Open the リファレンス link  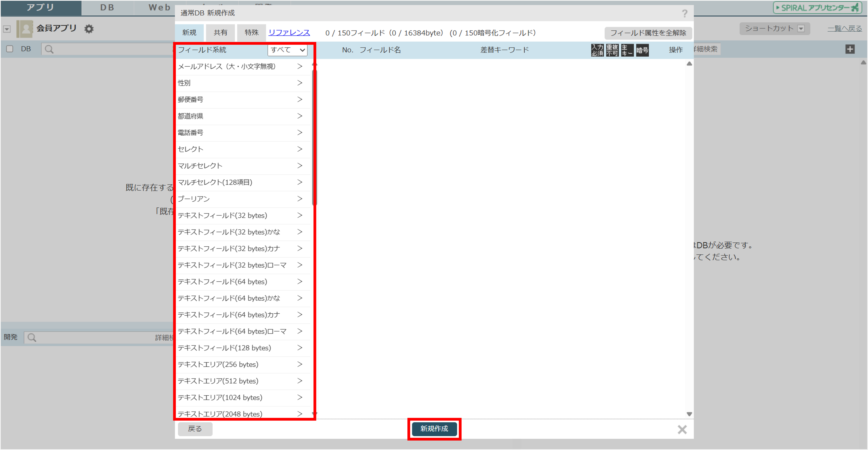[x=289, y=32]
